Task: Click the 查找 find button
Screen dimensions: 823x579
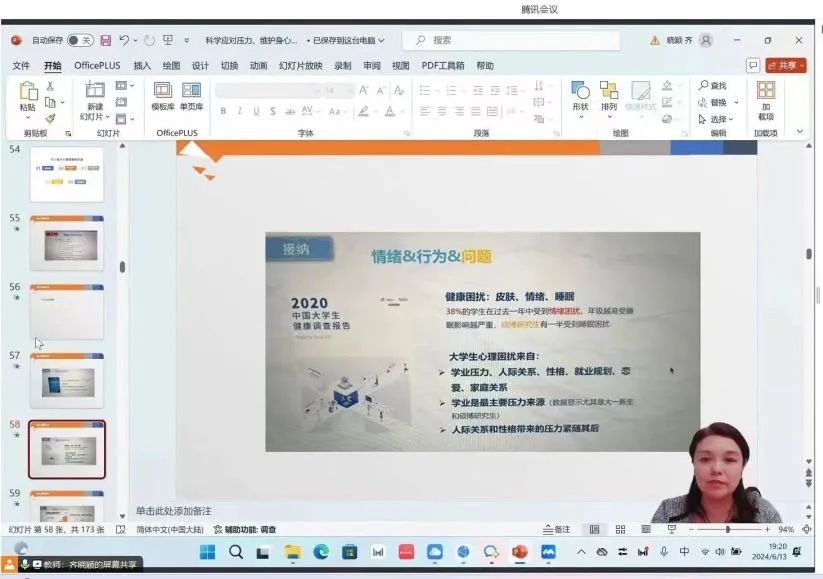Action: coord(713,86)
